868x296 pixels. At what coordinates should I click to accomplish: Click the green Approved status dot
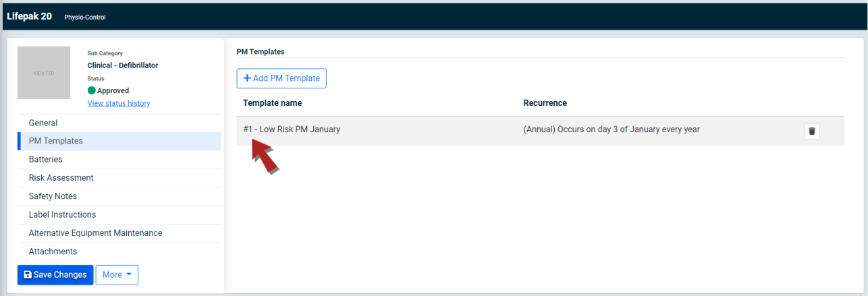(92, 90)
